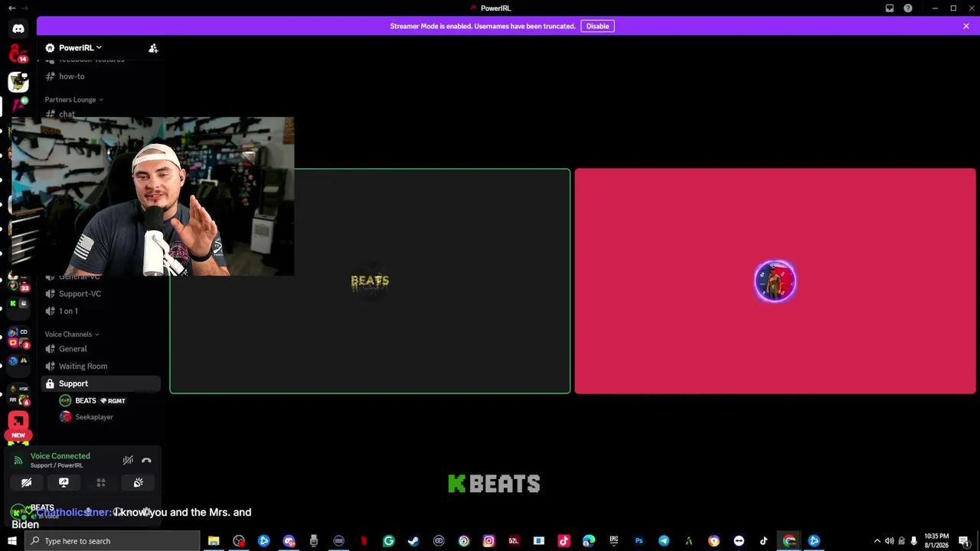Open the Discord inbox icon
This screenshot has width=980, height=551.
coord(890,8)
